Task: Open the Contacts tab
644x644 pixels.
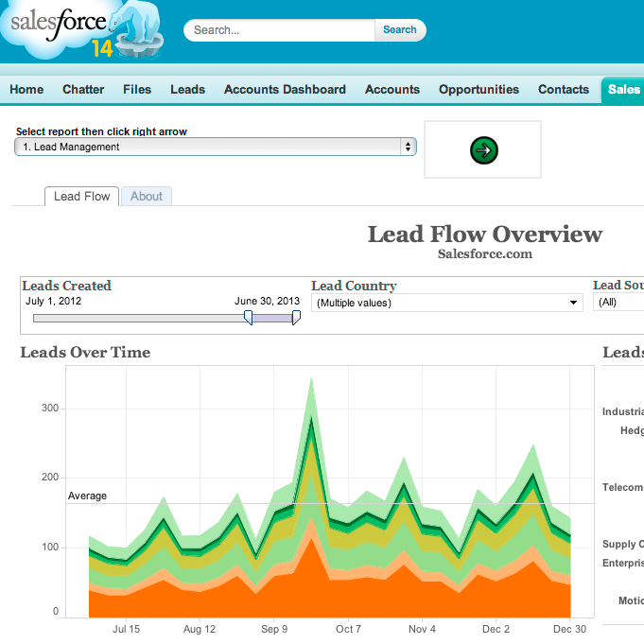Action: 564,90
